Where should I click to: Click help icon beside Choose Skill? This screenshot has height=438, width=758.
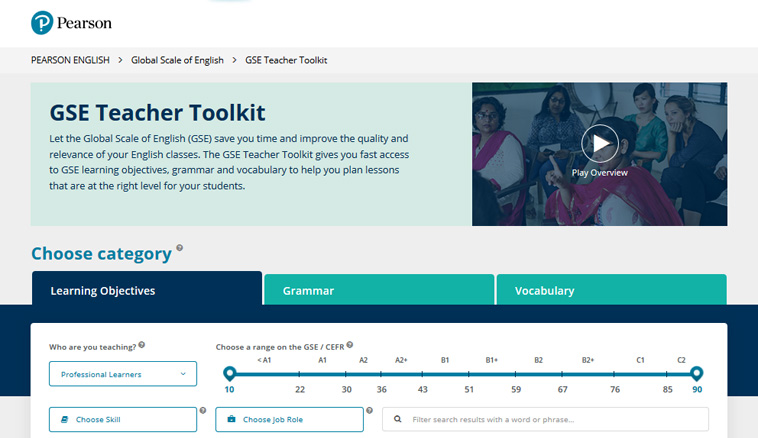coord(203,410)
